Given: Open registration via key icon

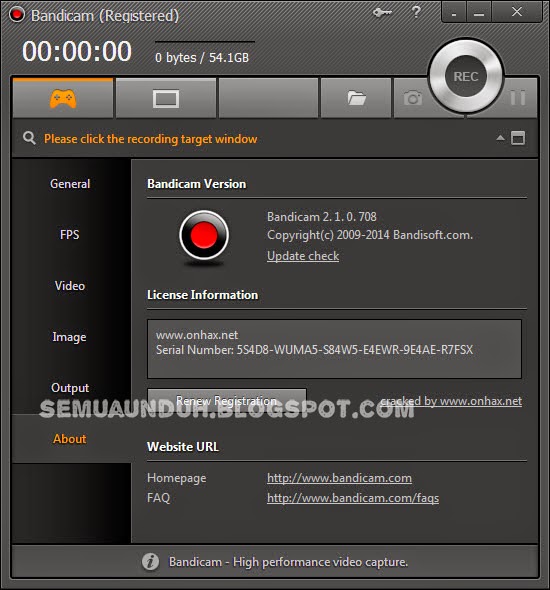Looking at the screenshot, I should (382, 13).
